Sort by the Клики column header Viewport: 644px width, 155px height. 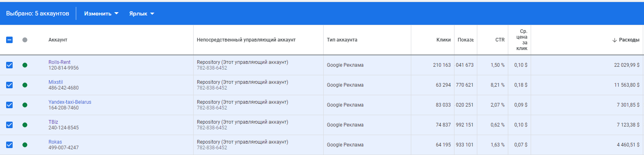(x=443, y=40)
